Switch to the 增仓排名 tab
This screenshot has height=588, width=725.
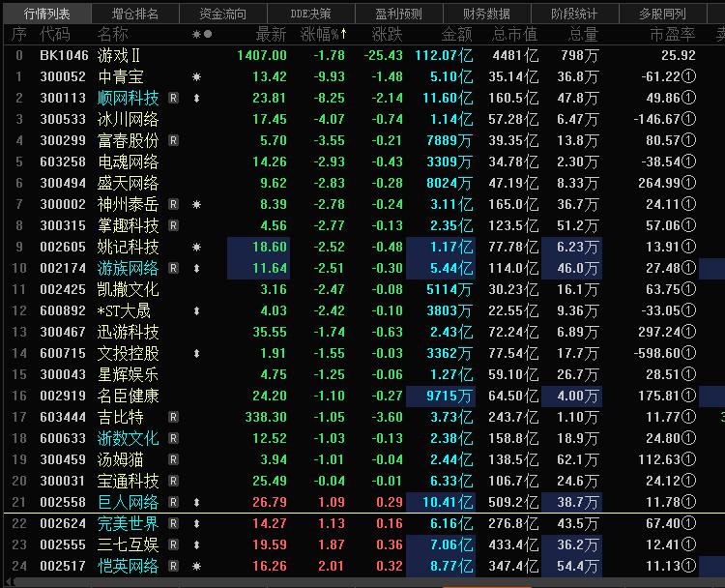pyautogui.click(x=135, y=14)
